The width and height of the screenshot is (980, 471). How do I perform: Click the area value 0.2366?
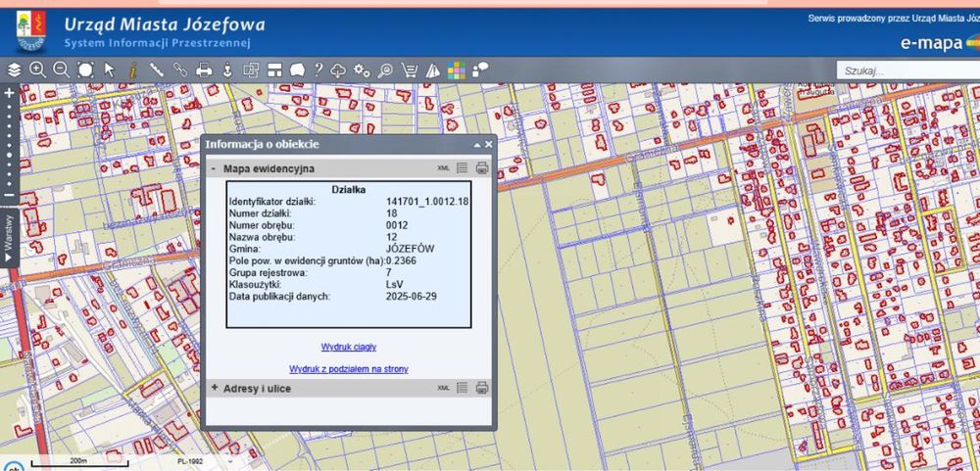[x=402, y=260]
